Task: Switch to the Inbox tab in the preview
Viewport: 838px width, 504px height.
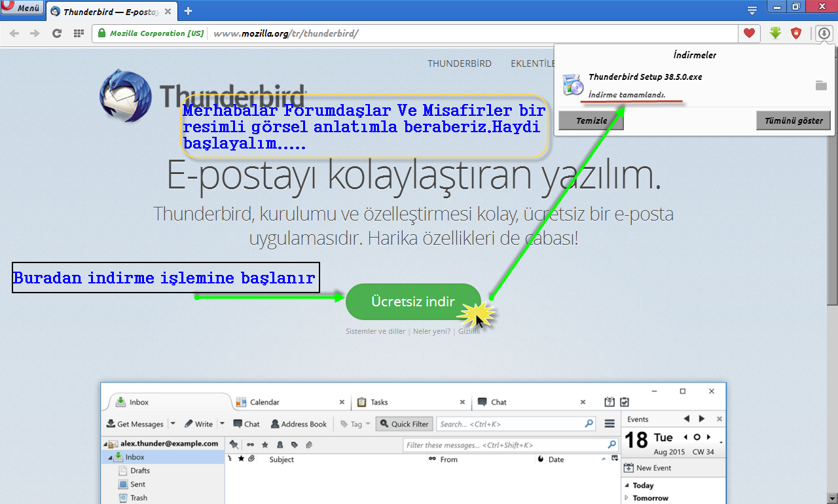Action: pos(166,402)
